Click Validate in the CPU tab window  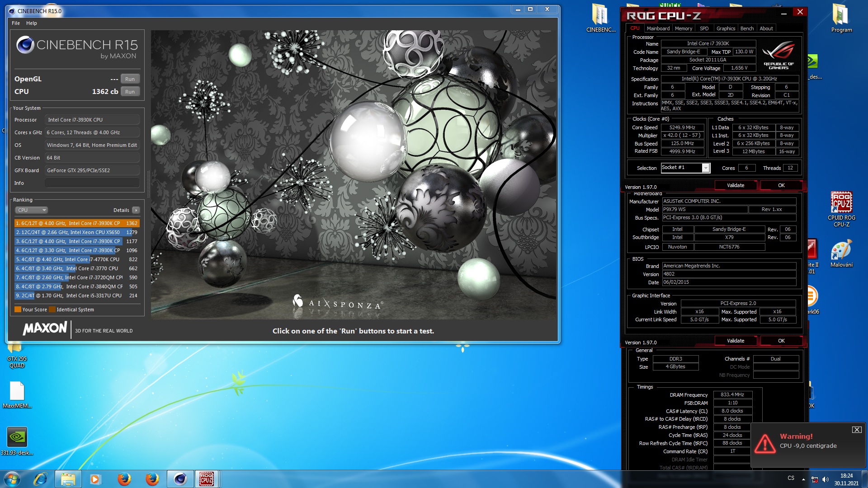coord(736,185)
